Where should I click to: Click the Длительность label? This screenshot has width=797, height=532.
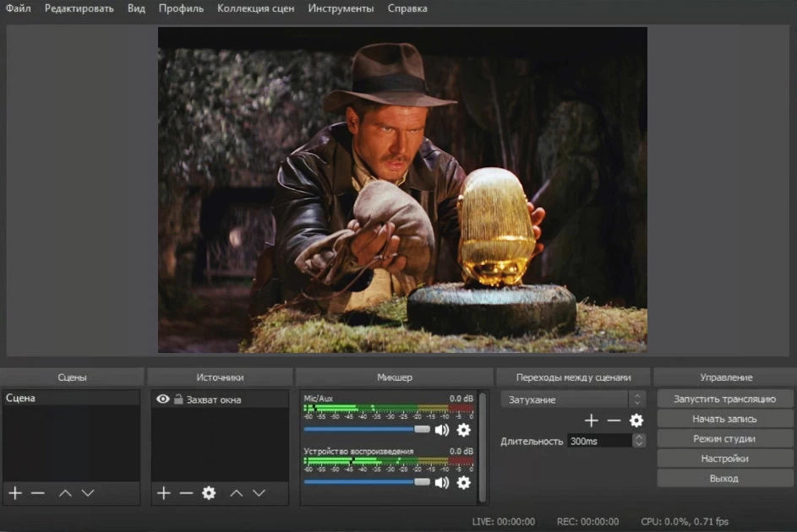click(x=532, y=442)
